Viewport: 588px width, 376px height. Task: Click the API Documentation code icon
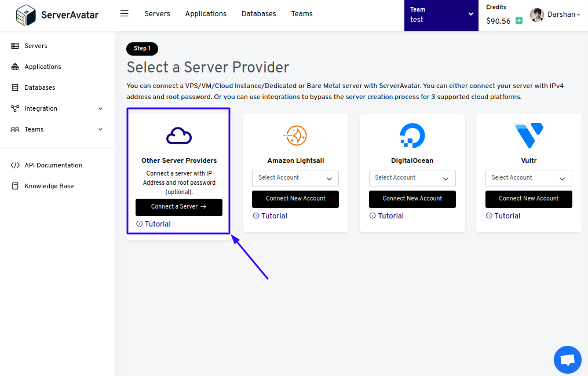click(x=15, y=165)
